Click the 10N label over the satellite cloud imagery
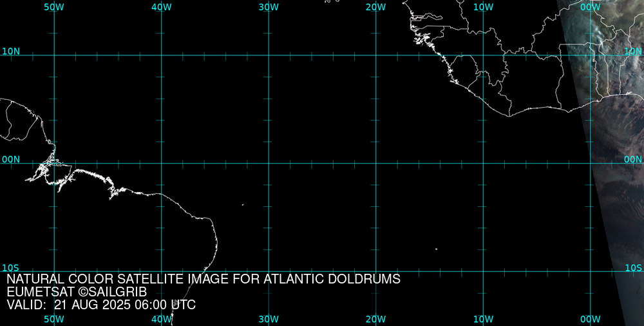Screen dimensions: 644x326 pyautogui.click(x=633, y=52)
